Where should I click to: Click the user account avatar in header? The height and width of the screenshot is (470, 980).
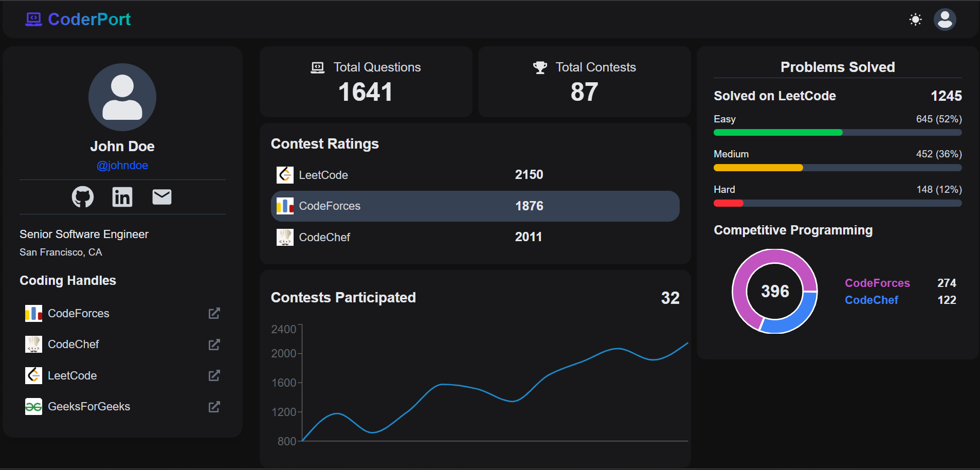pyautogui.click(x=945, y=20)
